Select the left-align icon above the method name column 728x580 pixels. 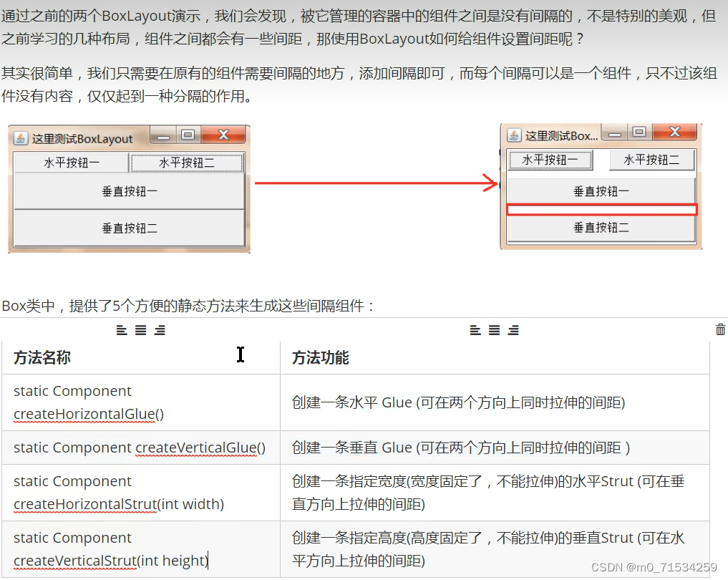coord(122,329)
